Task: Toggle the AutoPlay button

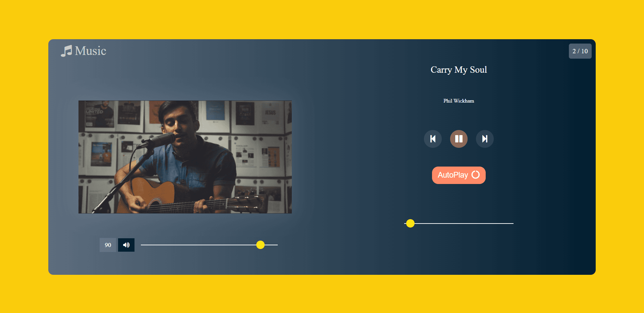Action: (x=459, y=175)
